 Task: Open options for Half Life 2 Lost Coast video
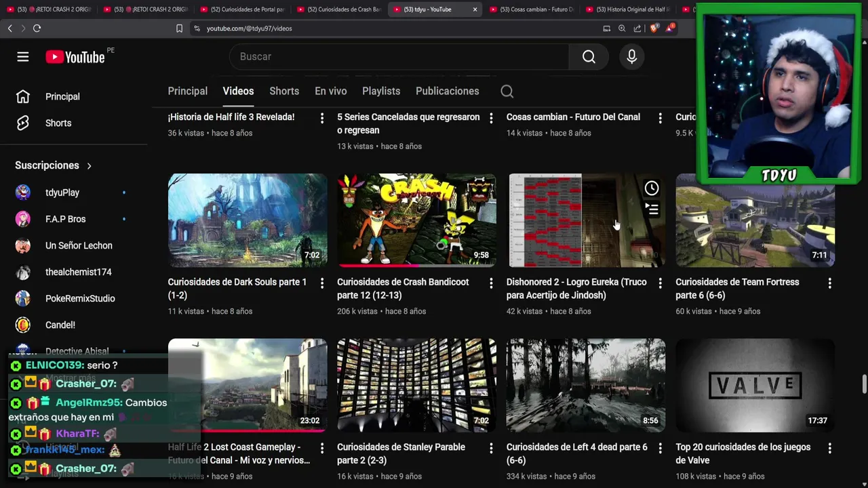(x=321, y=448)
